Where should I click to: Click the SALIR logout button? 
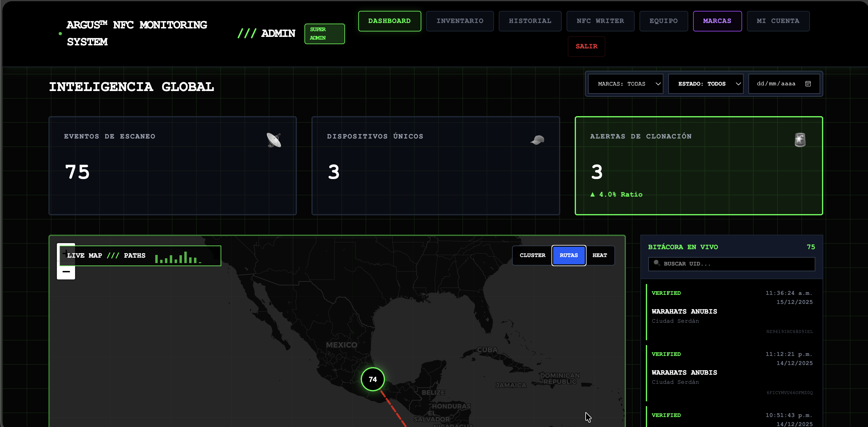[x=586, y=46]
